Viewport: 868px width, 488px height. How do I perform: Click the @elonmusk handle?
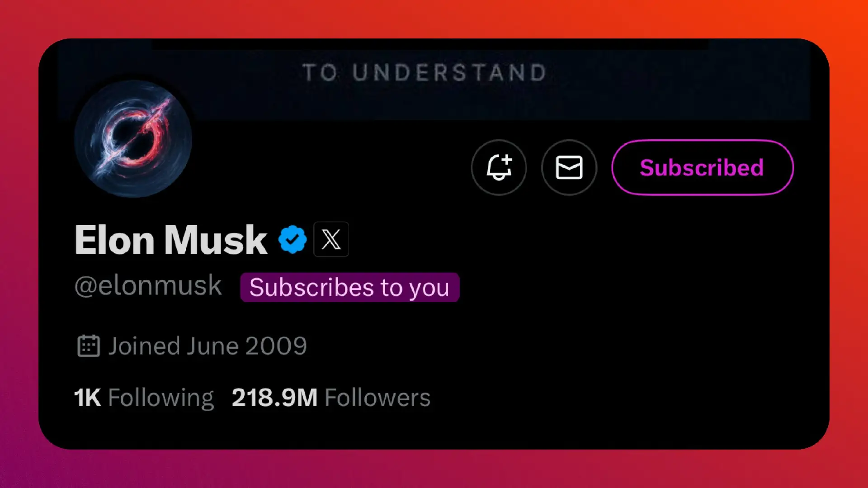(148, 286)
